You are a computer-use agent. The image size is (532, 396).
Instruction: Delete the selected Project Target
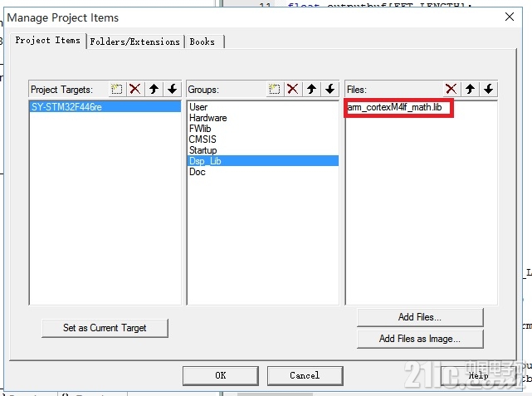[135, 89]
